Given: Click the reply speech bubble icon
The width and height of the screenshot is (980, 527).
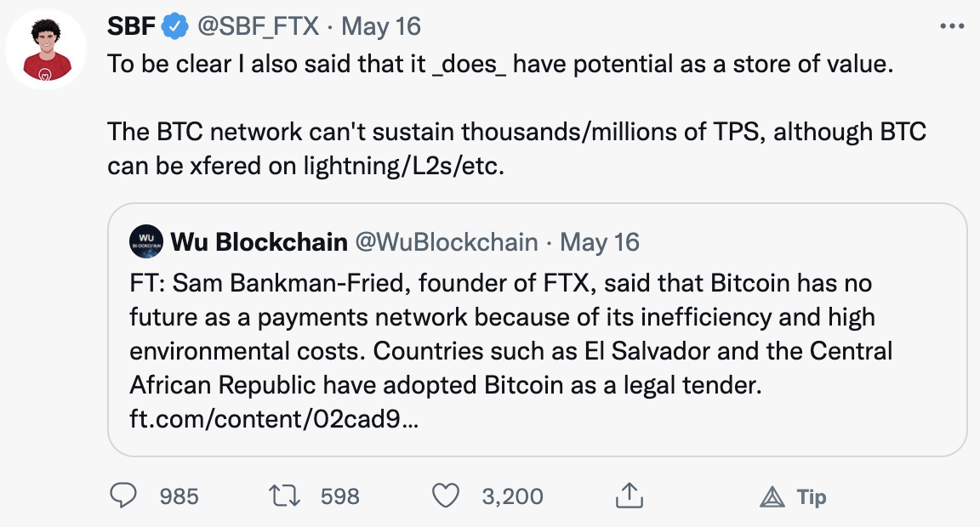Looking at the screenshot, I should coord(124,496).
